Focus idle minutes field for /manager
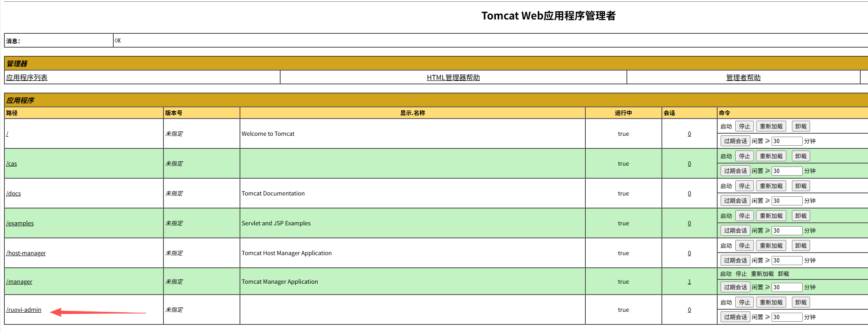The height and width of the screenshot is (333, 868). (787, 287)
